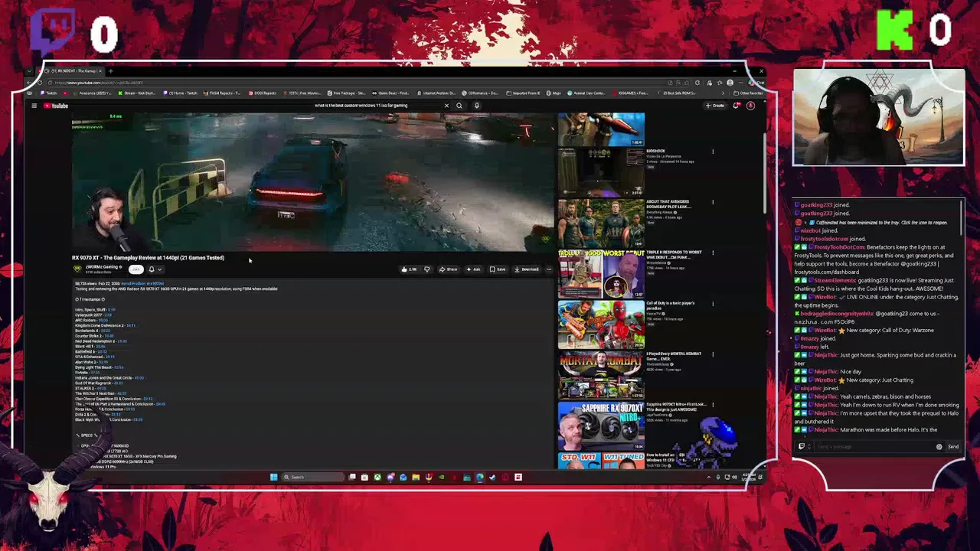Open the Mortal Kombat recommended thumbnail
Screen dimensions: 980x551
(601, 375)
